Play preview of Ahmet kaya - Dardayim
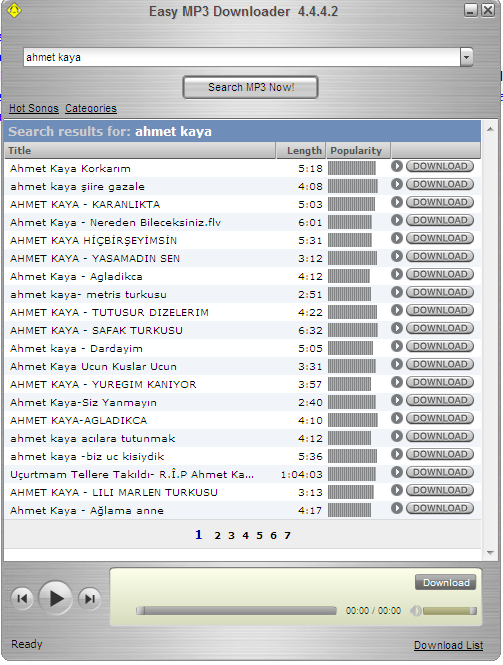This screenshot has height=665, width=503. 397,346
